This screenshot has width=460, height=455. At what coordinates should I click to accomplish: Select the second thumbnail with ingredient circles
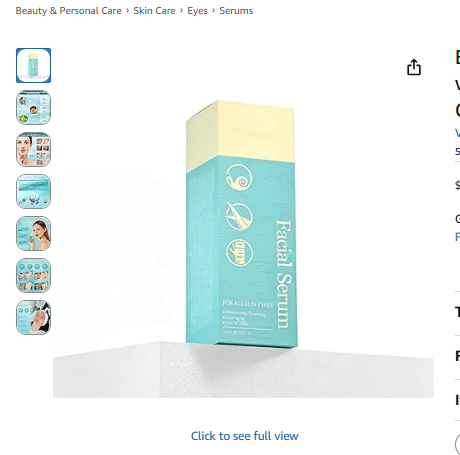pyautogui.click(x=33, y=107)
